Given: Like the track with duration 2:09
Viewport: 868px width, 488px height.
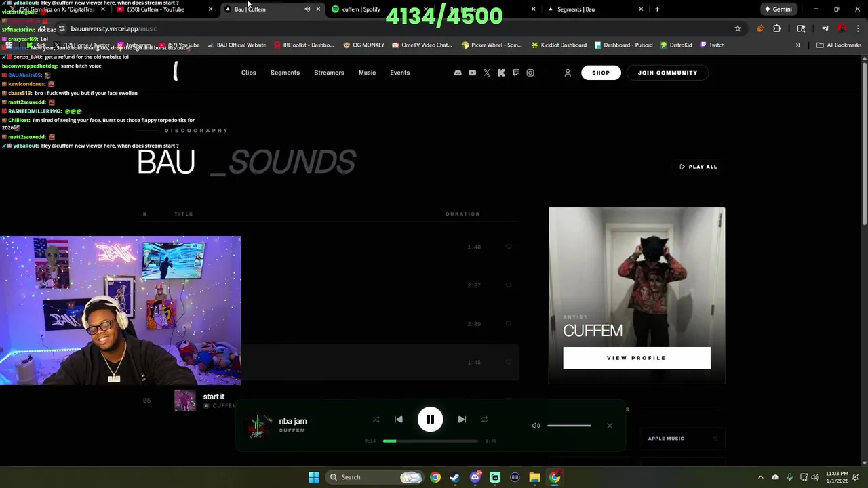Looking at the screenshot, I should [509, 323].
